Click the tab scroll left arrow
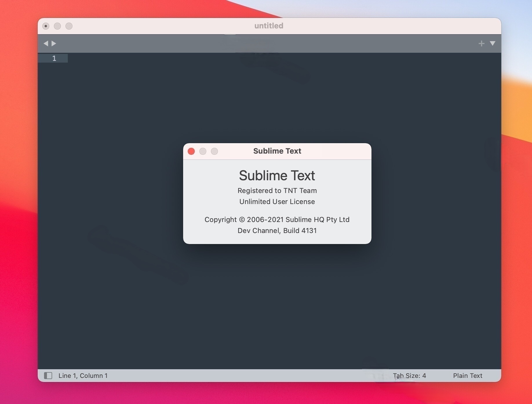This screenshot has width=532, height=404. pyautogui.click(x=46, y=43)
